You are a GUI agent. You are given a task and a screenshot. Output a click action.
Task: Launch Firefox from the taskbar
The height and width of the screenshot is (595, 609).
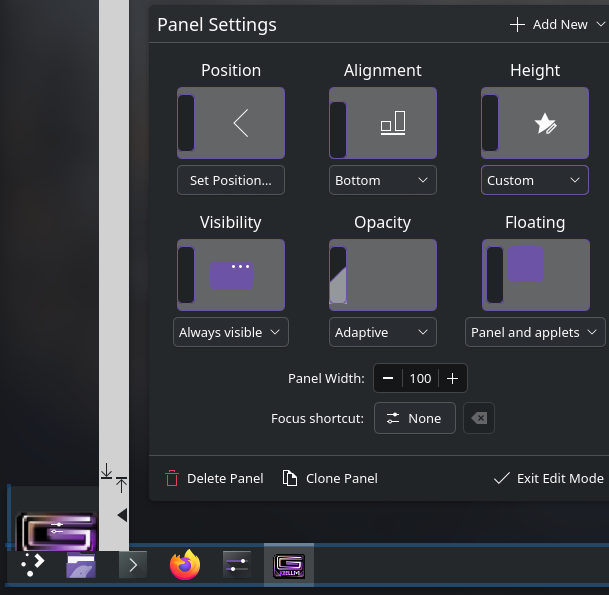coord(185,565)
